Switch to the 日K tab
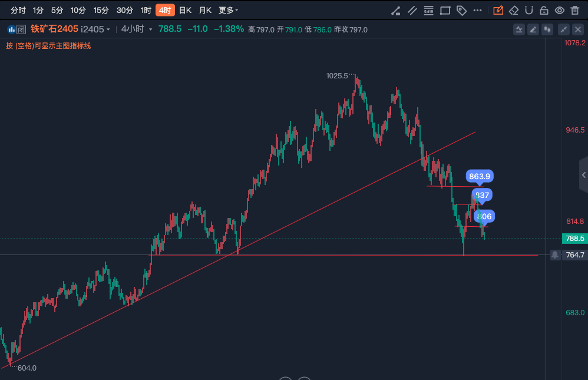 185,11
